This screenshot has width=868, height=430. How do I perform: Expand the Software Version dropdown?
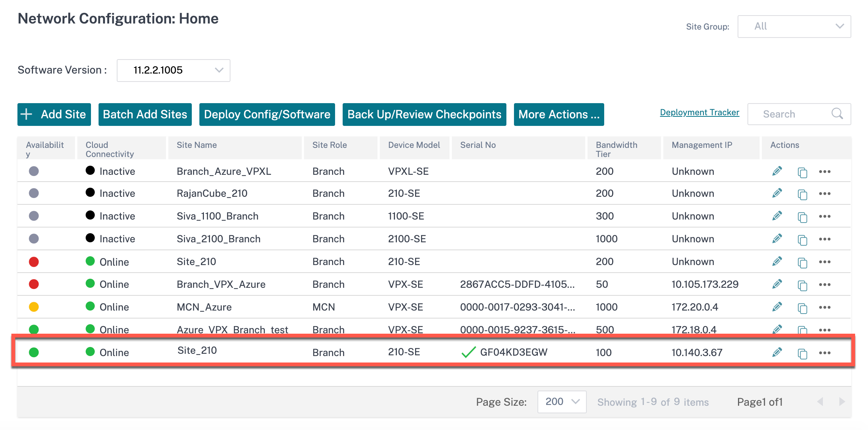[x=173, y=70]
